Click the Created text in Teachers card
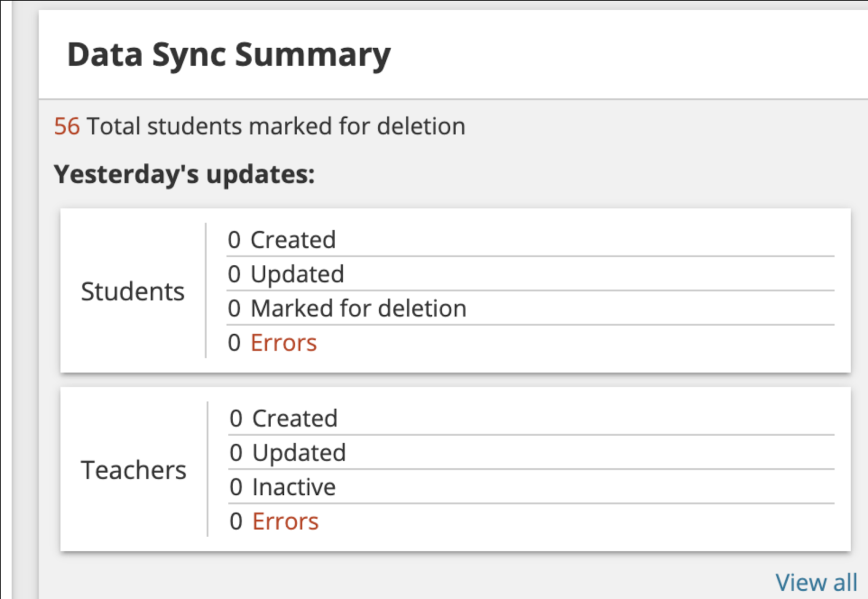Viewport: 868px width, 599px height. click(x=295, y=418)
